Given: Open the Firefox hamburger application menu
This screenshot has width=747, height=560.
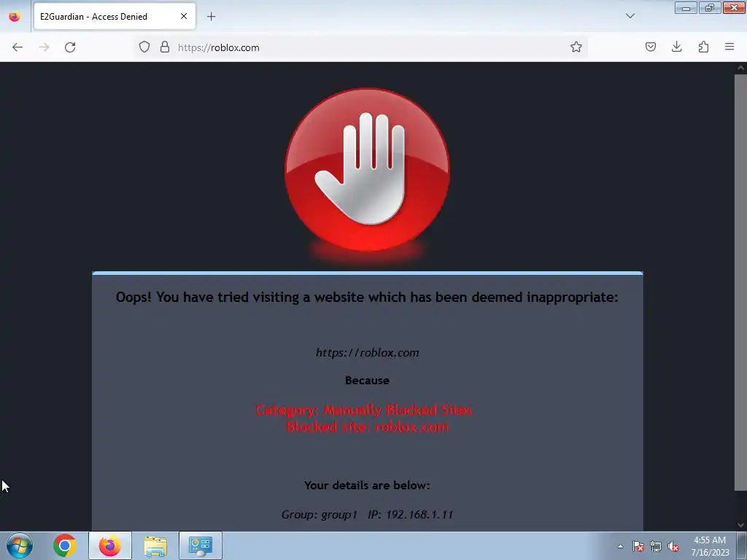Looking at the screenshot, I should pyautogui.click(x=729, y=47).
